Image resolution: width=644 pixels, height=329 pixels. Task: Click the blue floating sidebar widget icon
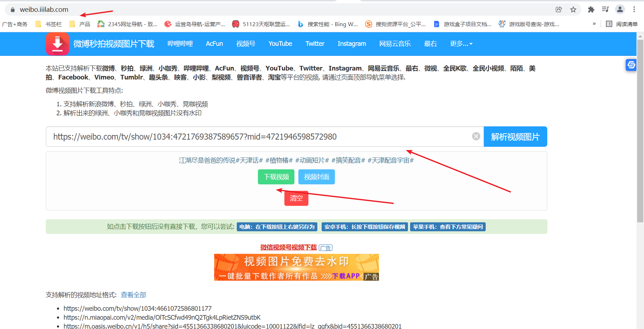pyautogui.click(x=631, y=65)
